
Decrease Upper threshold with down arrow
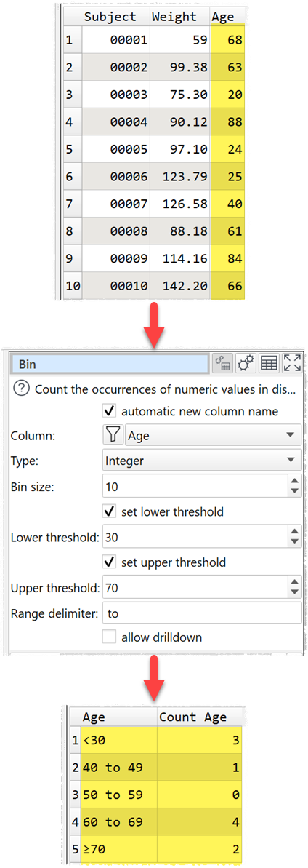[294, 592]
